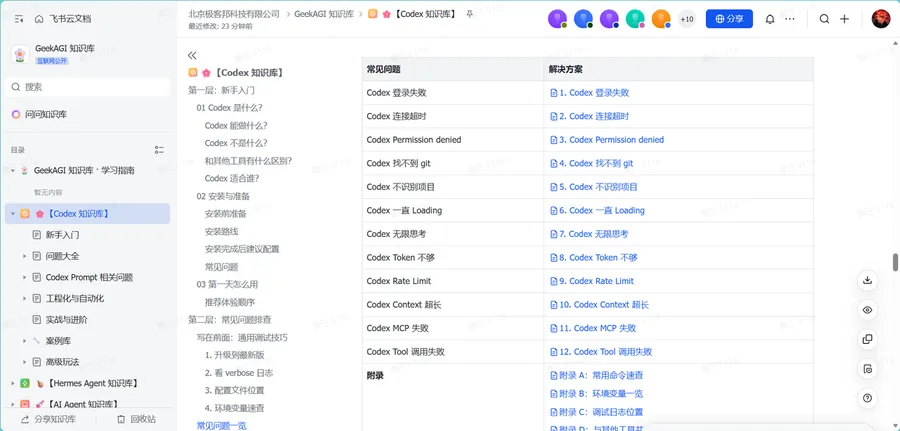Click 分享知识库 at sidebar bottom
Screen dimensions: 900x431
tap(48, 419)
